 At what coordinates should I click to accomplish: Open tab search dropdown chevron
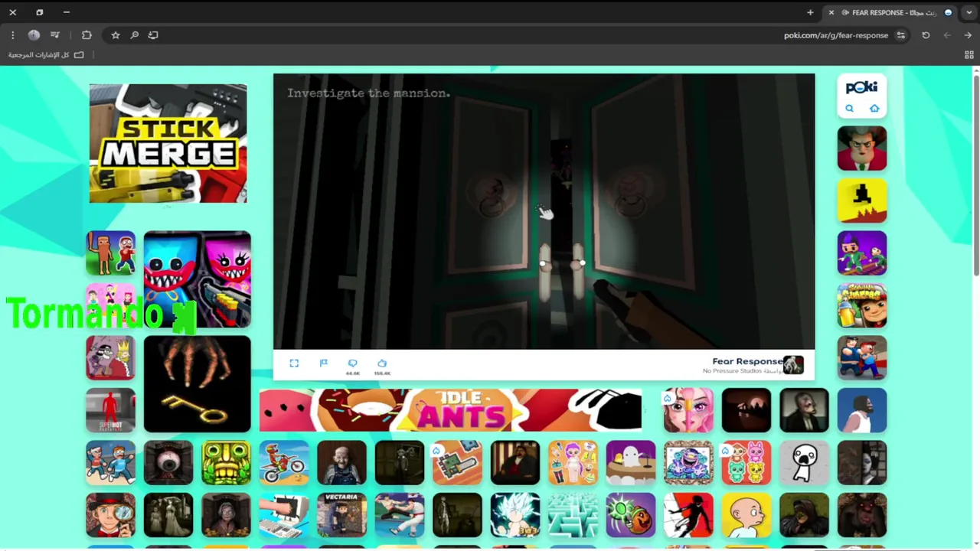point(969,12)
